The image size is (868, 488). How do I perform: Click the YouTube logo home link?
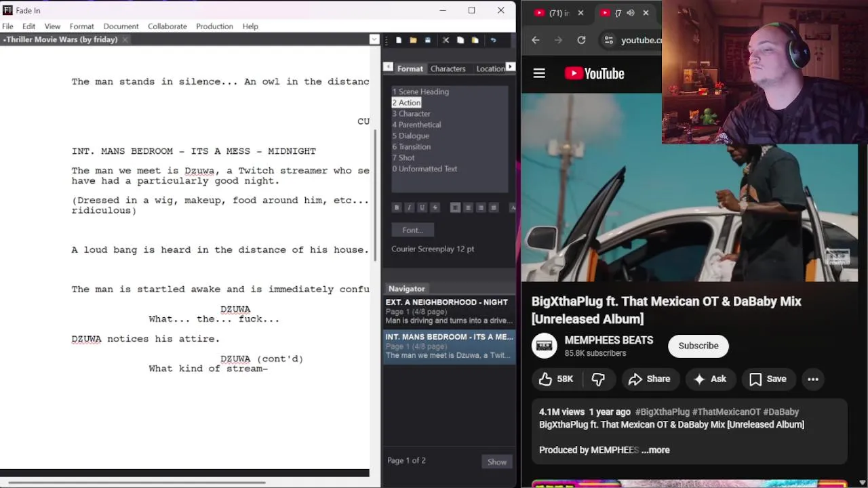(x=594, y=74)
